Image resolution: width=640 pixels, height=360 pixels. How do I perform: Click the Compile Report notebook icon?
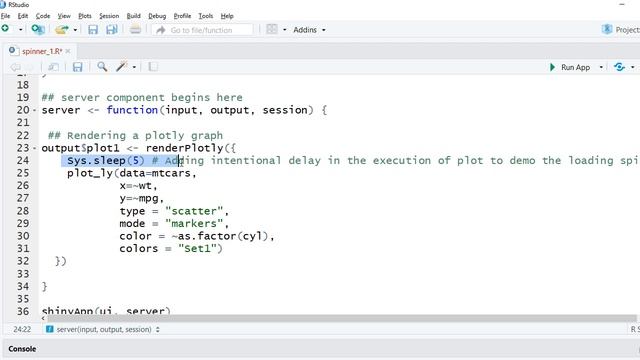(153, 67)
